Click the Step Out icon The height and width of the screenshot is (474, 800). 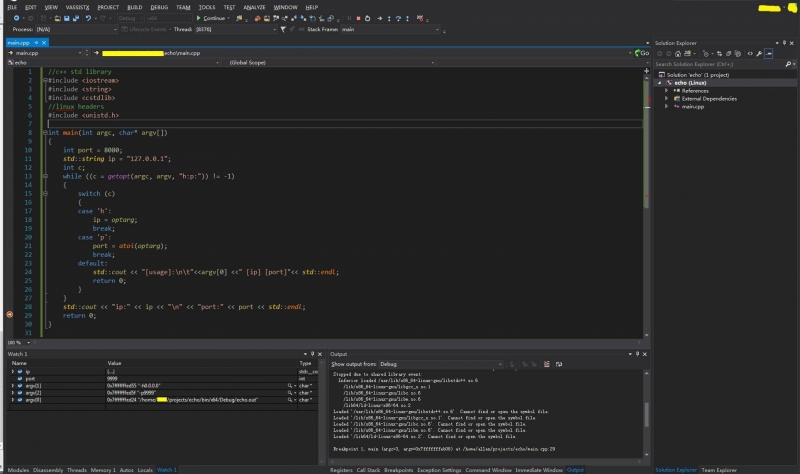407,18
